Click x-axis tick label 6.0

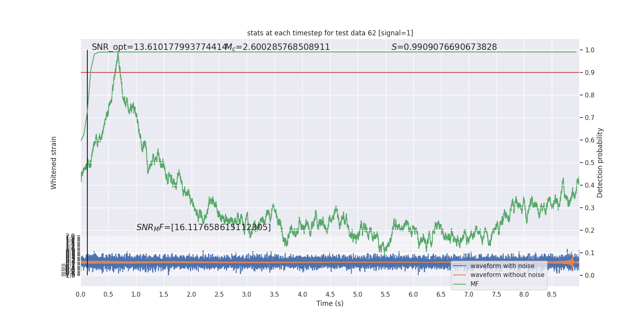click(413, 295)
